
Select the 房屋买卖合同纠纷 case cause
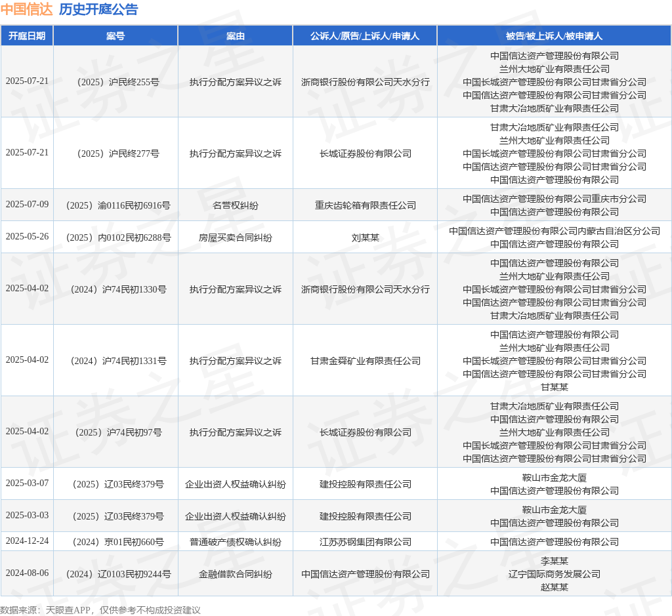click(236, 237)
